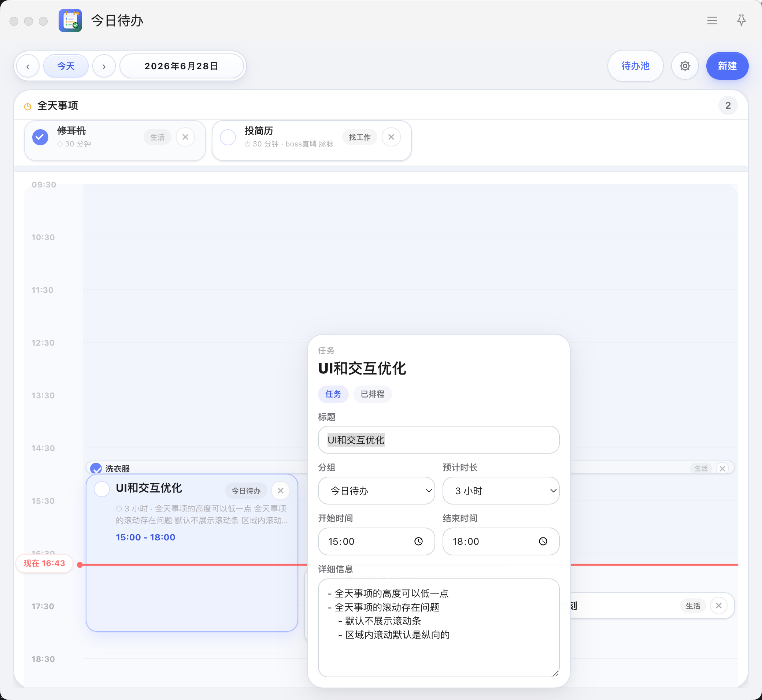The width and height of the screenshot is (762, 700).
Task: Remove 投简历 task with X icon
Action: [x=391, y=137]
